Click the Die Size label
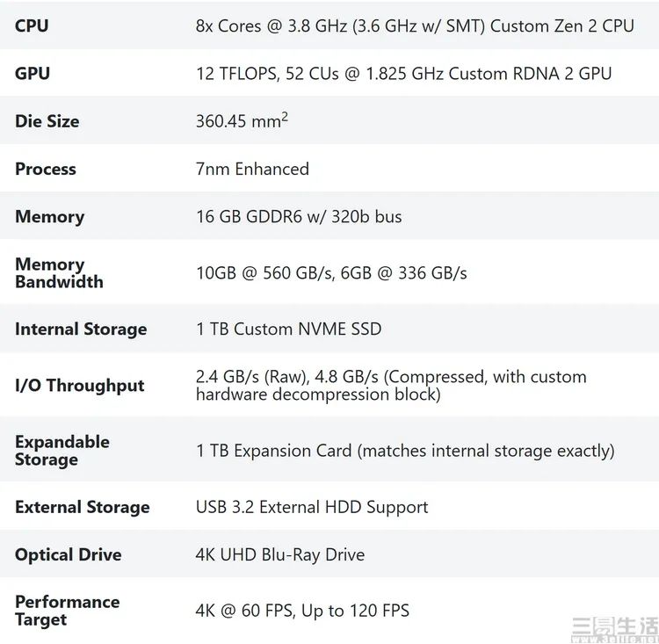The image size is (659, 644). tap(47, 121)
